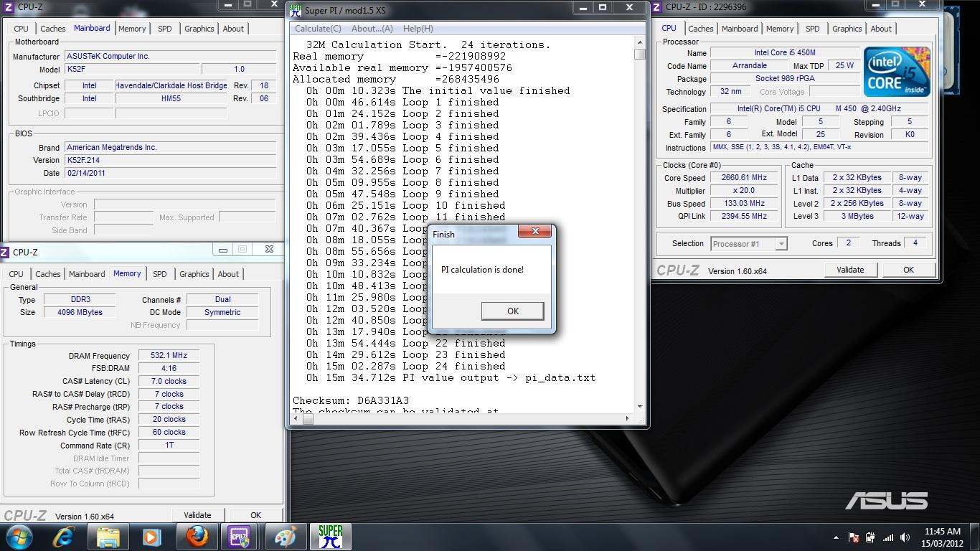
Task: Switch to Caches tab in CPU-Z ID 2296396 window
Action: point(701,29)
